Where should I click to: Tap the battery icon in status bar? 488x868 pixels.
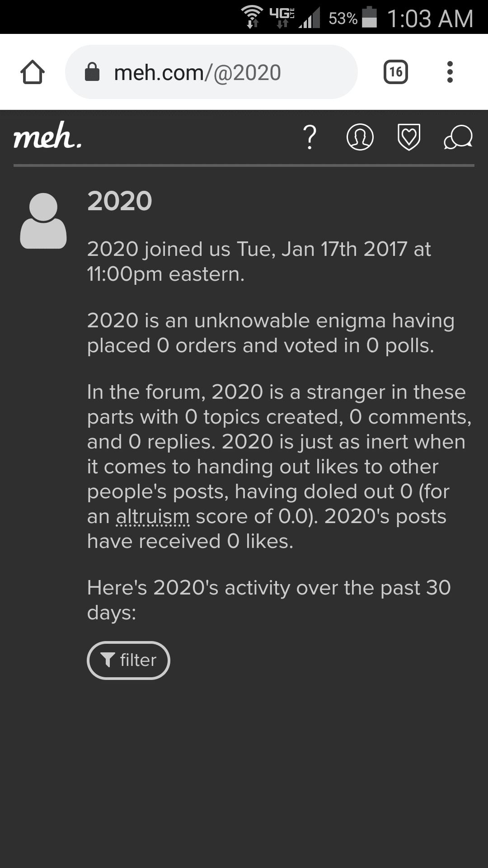370,18
